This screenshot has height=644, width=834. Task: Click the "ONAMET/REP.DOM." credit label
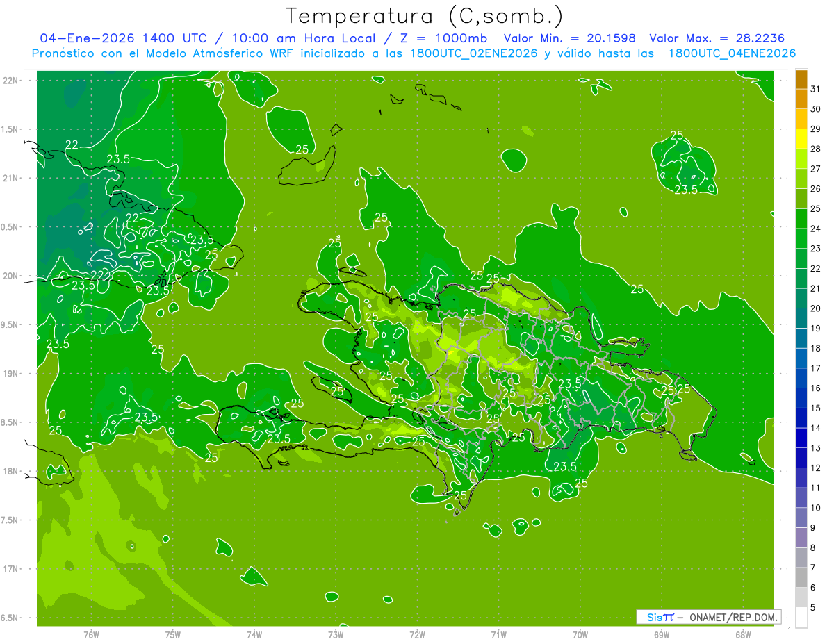pos(733,617)
